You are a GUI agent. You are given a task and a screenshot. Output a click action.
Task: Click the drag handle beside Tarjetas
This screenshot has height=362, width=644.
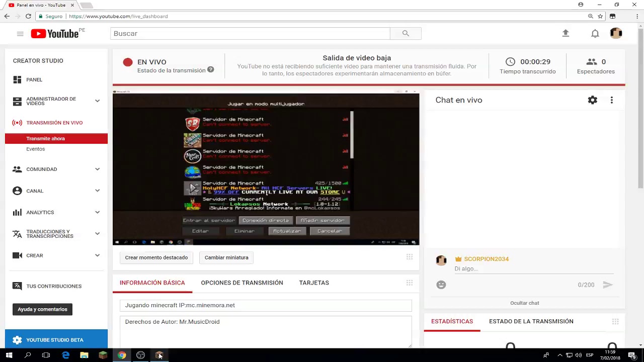click(x=410, y=283)
